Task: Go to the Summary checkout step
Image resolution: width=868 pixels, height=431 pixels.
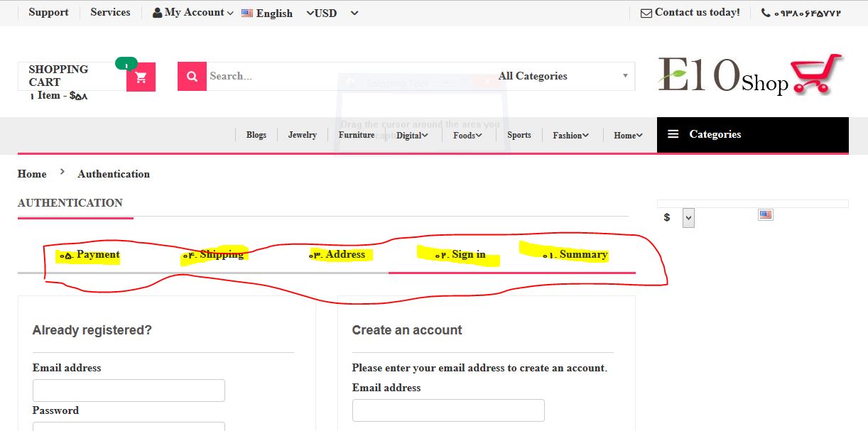Action: [x=575, y=254]
